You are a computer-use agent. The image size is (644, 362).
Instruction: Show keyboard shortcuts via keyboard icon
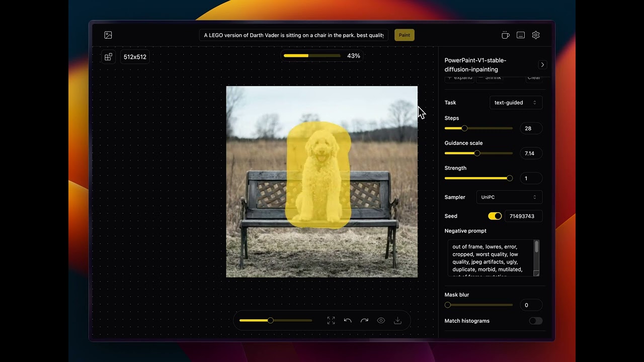tap(521, 35)
